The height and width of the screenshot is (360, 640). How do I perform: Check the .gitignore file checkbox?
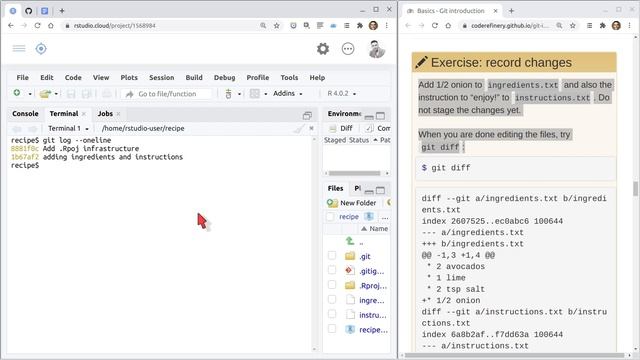tap(332, 270)
